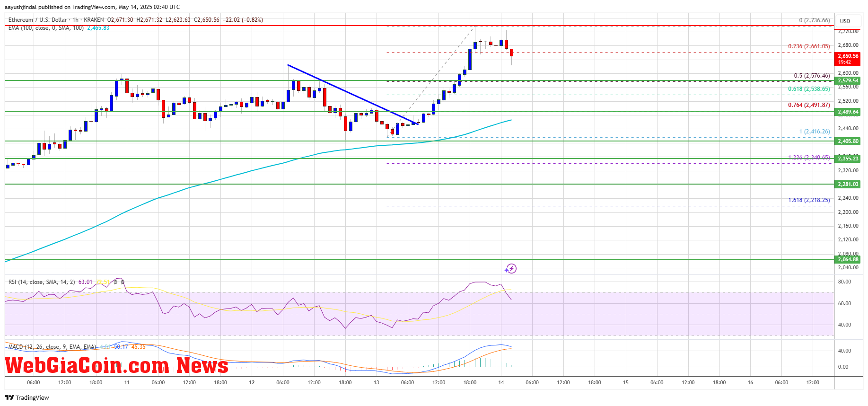This screenshot has height=406, width=868.
Task: Click the date label 15 on the time axis
Action: (x=625, y=382)
